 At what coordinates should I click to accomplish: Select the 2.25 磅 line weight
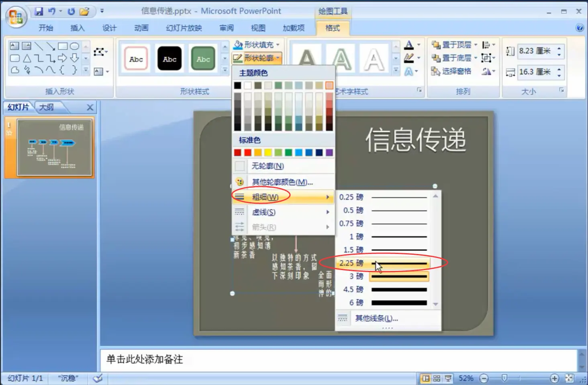[383, 263]
